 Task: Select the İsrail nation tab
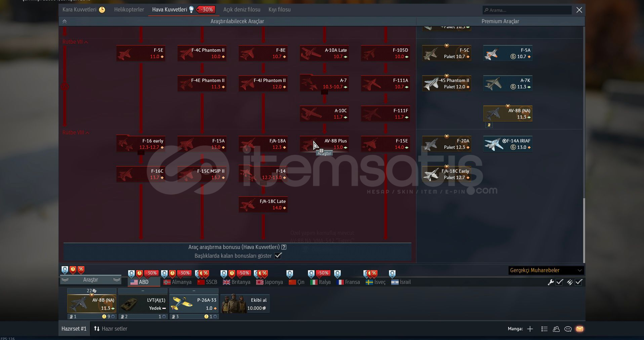point(401,282)
